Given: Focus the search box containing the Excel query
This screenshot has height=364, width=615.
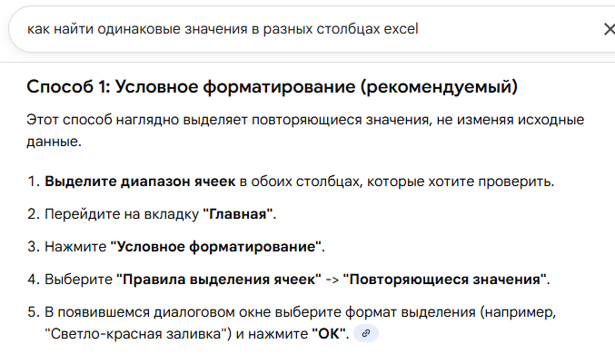Looking at the screenshot, I should tap(312, 29).
